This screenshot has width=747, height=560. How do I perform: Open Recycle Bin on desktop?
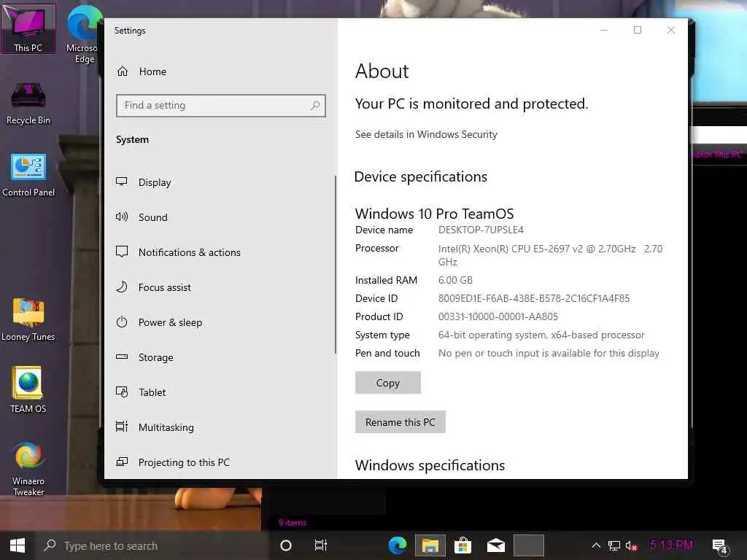pyautogui.click(x=28, y=104)
